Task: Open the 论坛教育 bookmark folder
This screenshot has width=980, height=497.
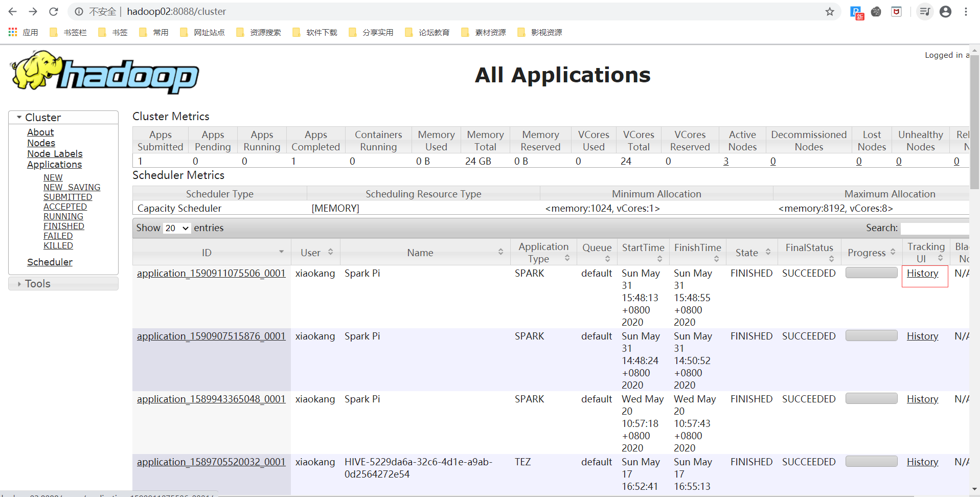Action: pyautogui.click(x=427, y=32)
